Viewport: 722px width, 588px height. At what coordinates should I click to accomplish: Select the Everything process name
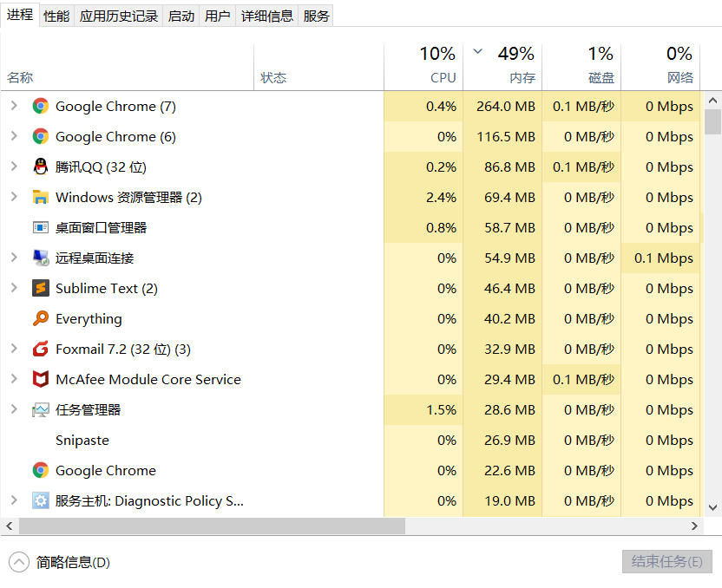point(89,319)
